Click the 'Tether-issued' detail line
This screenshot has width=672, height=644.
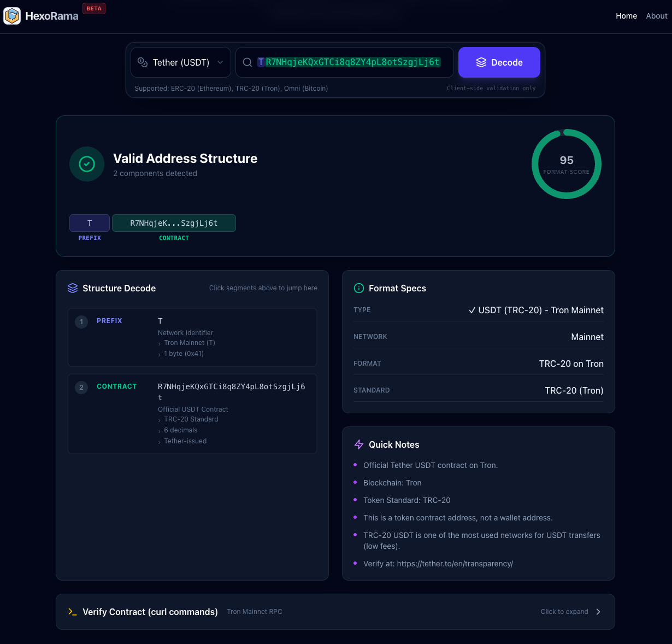click(x=185, y=441)
